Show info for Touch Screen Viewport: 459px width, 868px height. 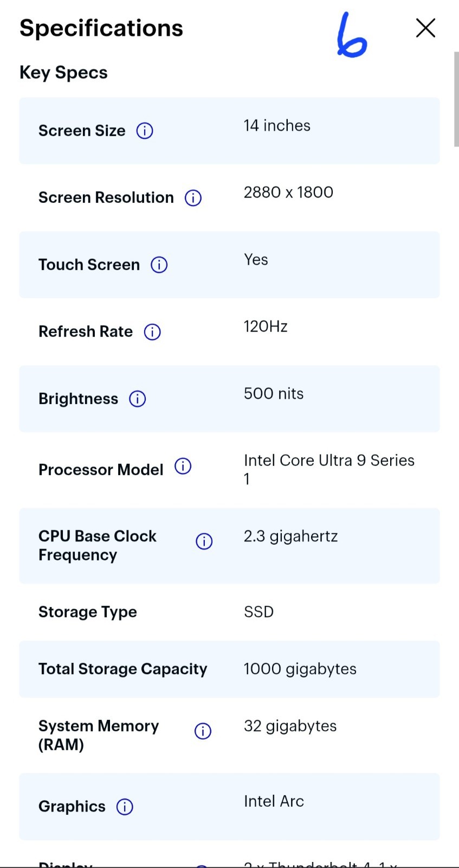(x=159, y=265)
